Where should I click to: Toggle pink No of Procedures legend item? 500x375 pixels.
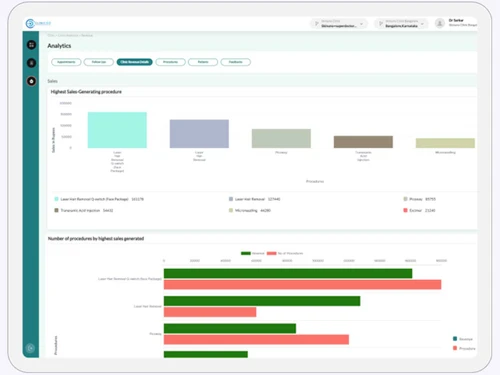pyautogui.click(x=285, y=253)
